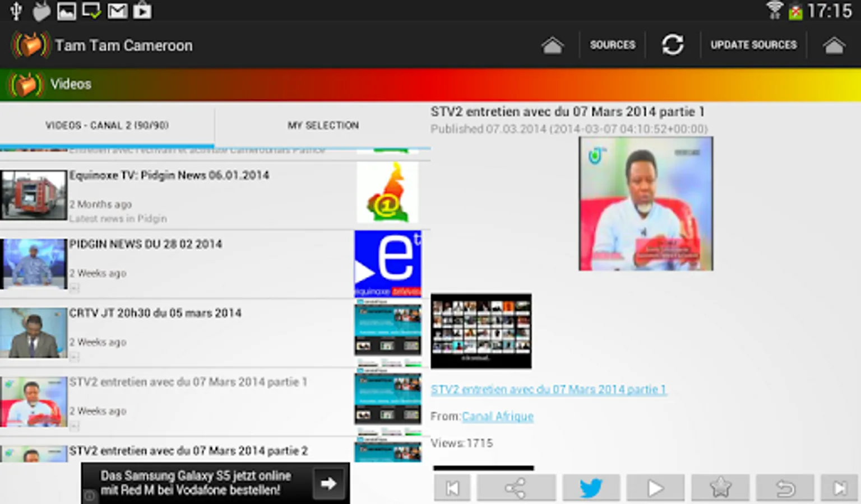Tap the mail notification icon in status bar

coord(117,11)
